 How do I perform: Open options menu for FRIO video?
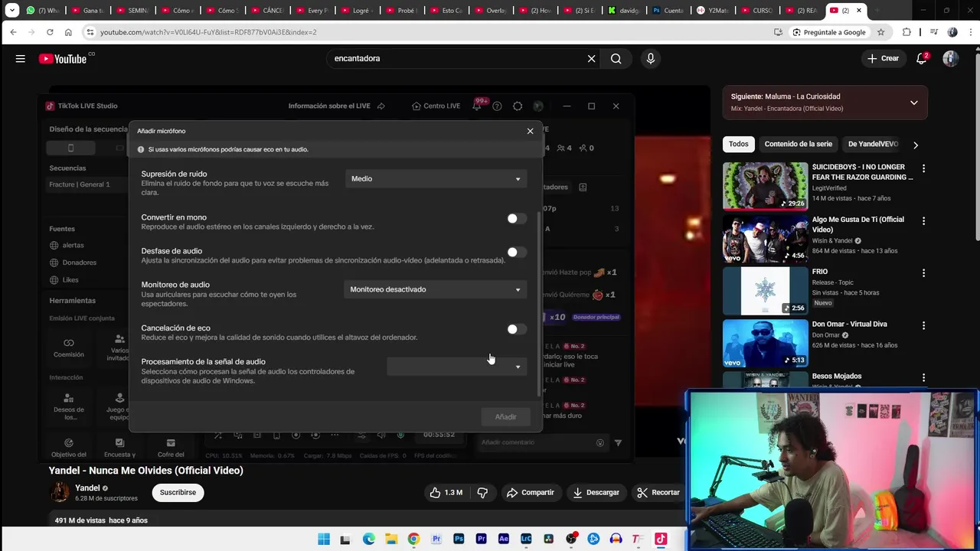click(923, 272)
